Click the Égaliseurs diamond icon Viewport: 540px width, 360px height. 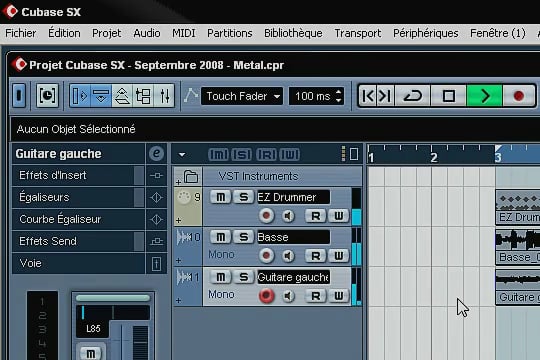[156, 197]
